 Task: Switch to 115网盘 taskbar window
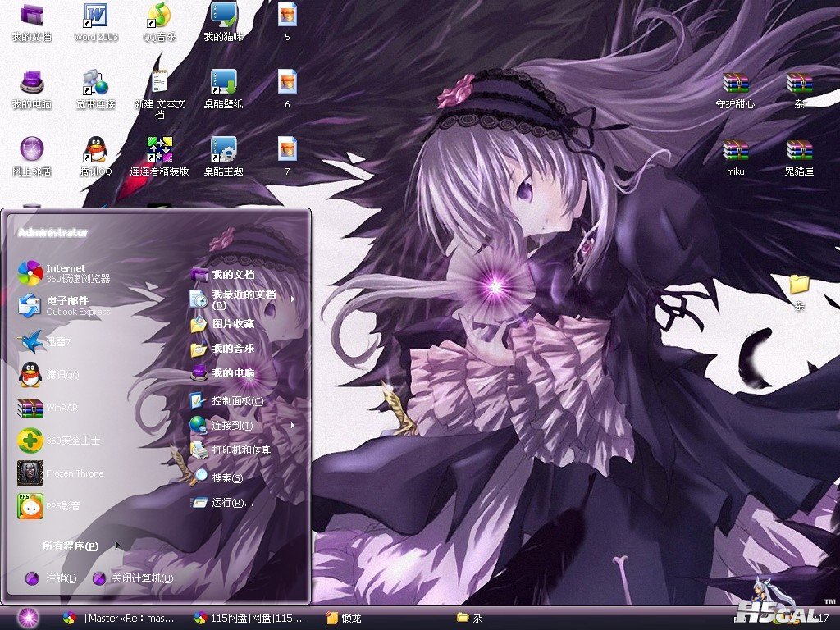coord(250,618)
